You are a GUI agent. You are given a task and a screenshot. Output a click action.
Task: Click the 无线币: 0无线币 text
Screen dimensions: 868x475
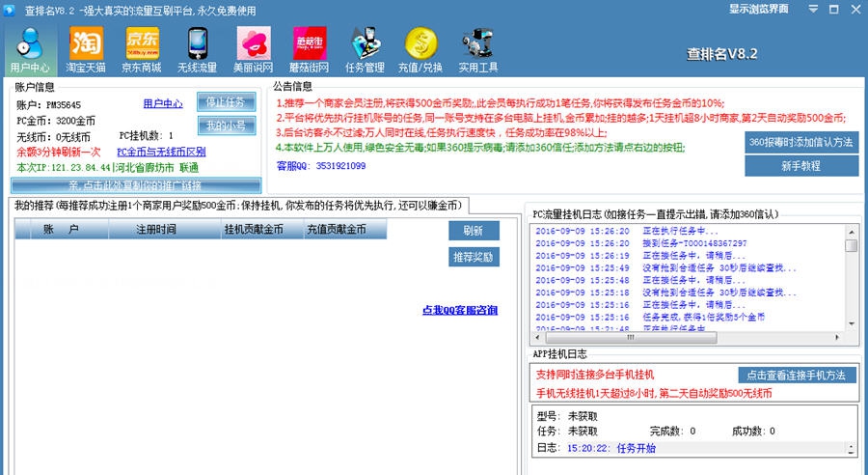[x=53, y=137]
